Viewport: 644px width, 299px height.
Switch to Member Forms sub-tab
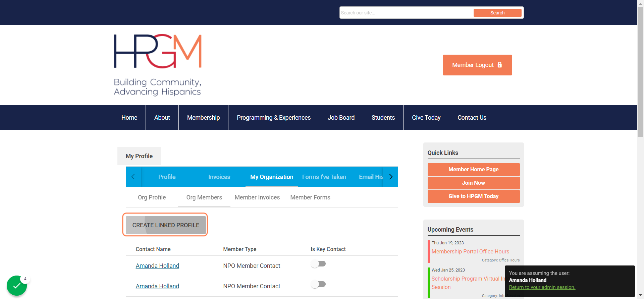coord(310,197)
